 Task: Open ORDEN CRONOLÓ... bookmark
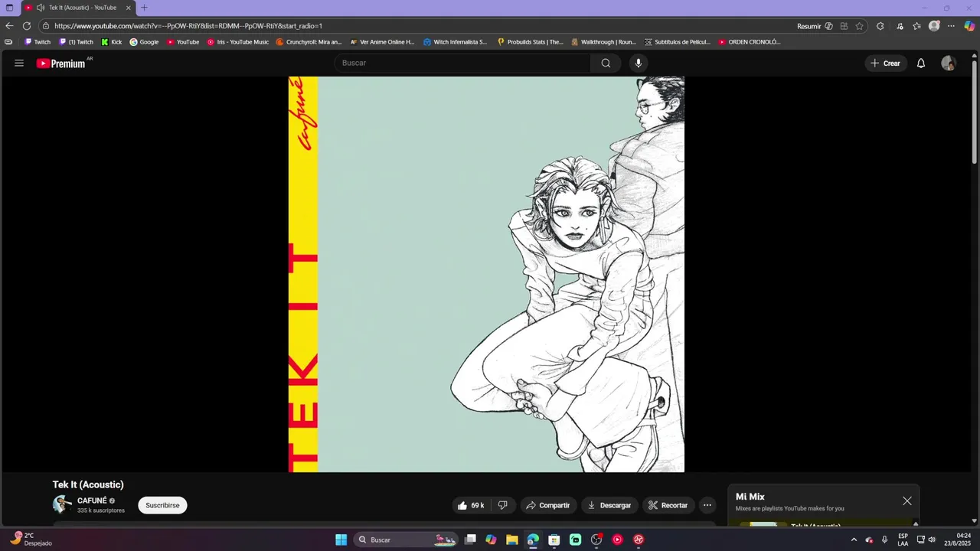click(749, 42)
